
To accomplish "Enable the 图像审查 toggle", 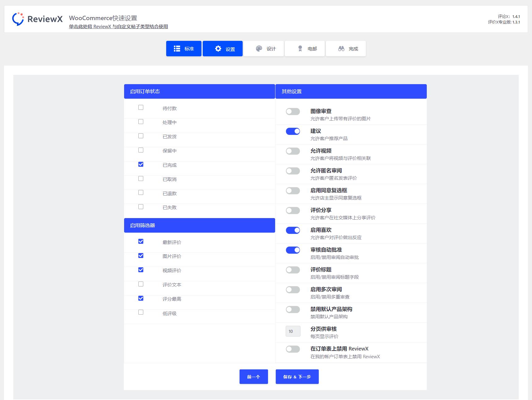I will point(293,111).
